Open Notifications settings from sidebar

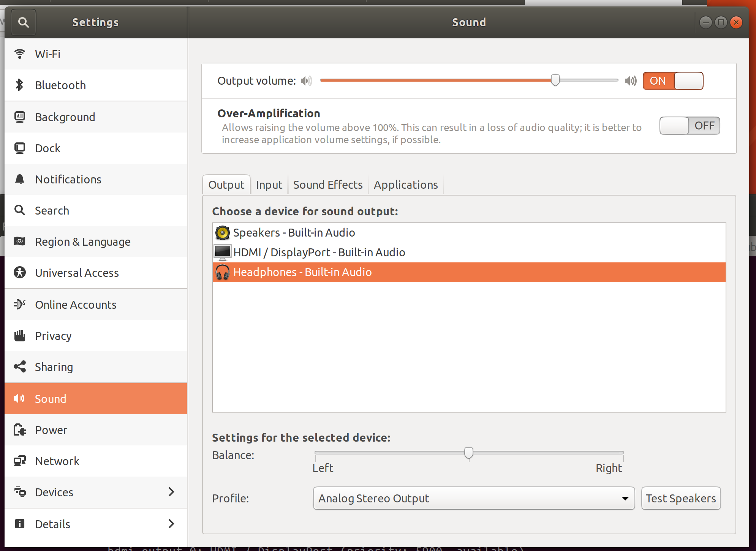pyautogui.click(x=68, y=179)
